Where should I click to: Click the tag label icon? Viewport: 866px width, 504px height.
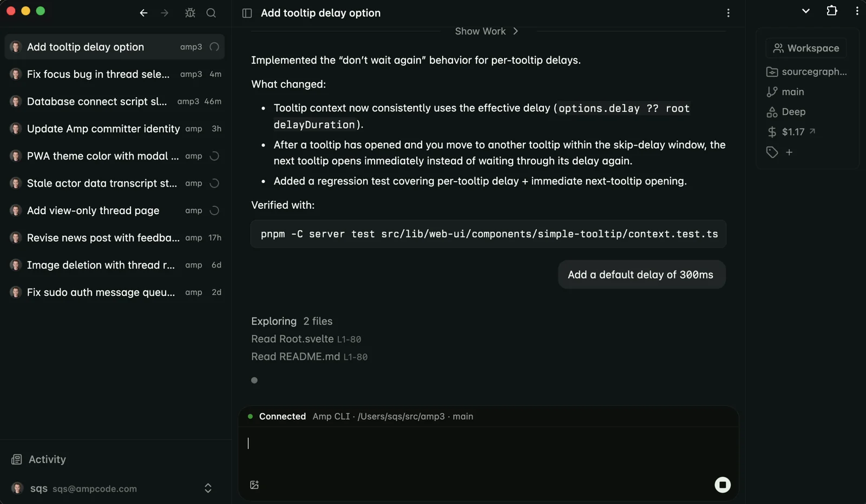[772, 152]
